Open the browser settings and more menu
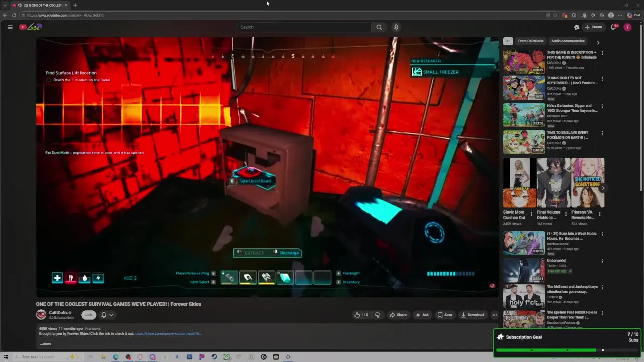644x362 pixels. (x=620, y=15)
